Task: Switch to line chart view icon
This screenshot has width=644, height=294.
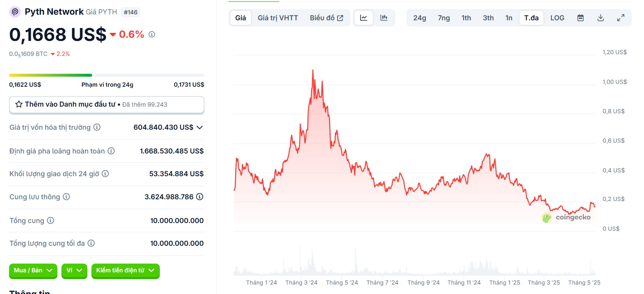Action: 364,18
